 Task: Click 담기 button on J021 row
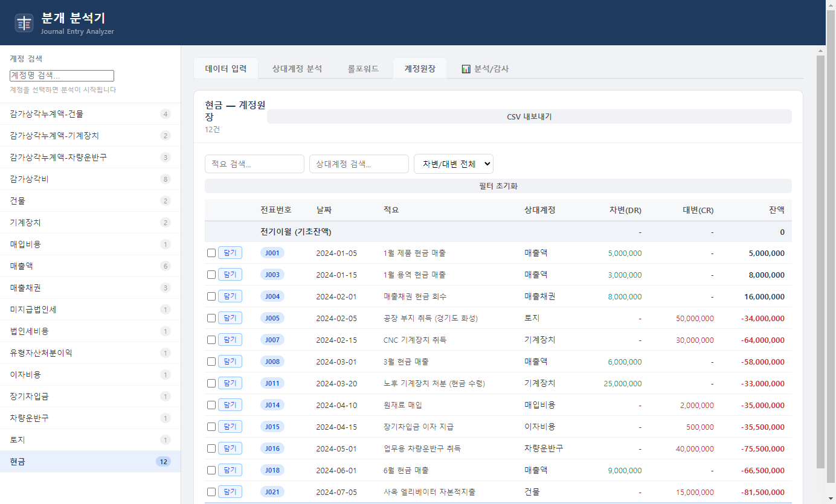tap(230, 492)
